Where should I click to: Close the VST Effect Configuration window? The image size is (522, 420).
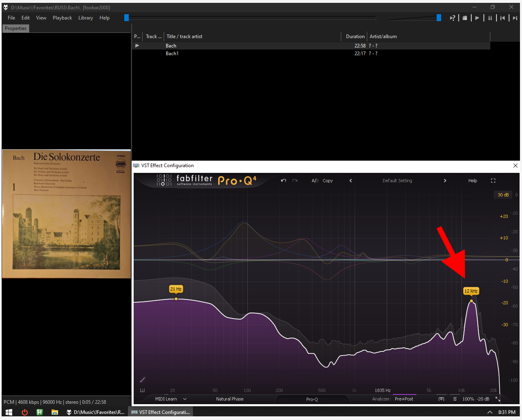click(516, 166)
